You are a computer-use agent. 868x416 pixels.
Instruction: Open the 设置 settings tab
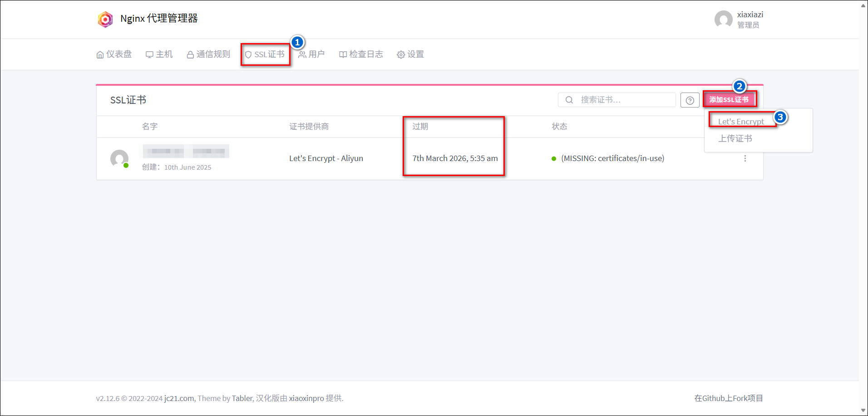410,54
